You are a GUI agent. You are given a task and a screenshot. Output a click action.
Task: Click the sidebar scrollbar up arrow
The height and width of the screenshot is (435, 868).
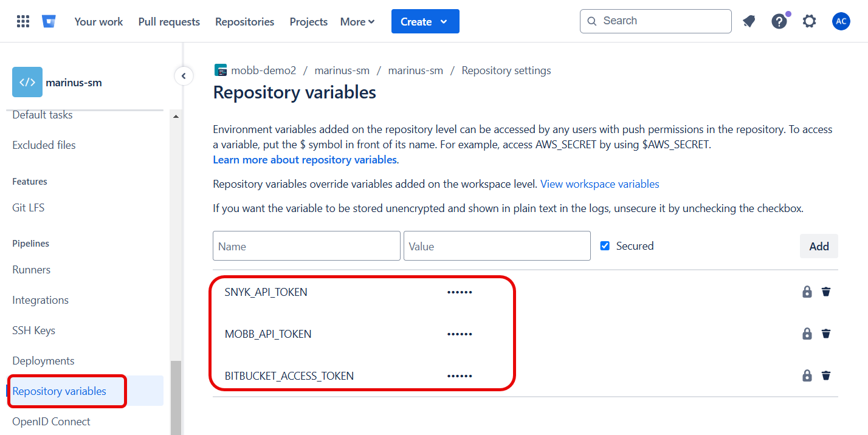176,116
